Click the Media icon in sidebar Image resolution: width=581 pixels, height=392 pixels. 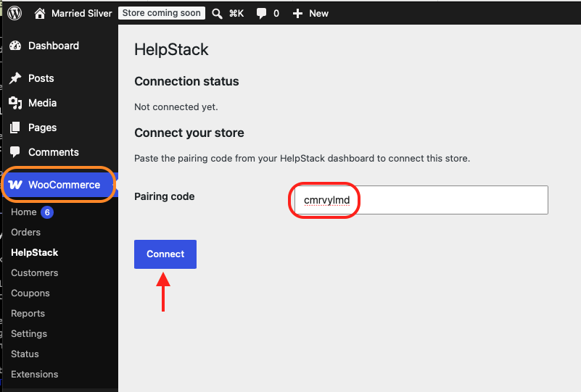pyautogui.click(x=15, y=103)
